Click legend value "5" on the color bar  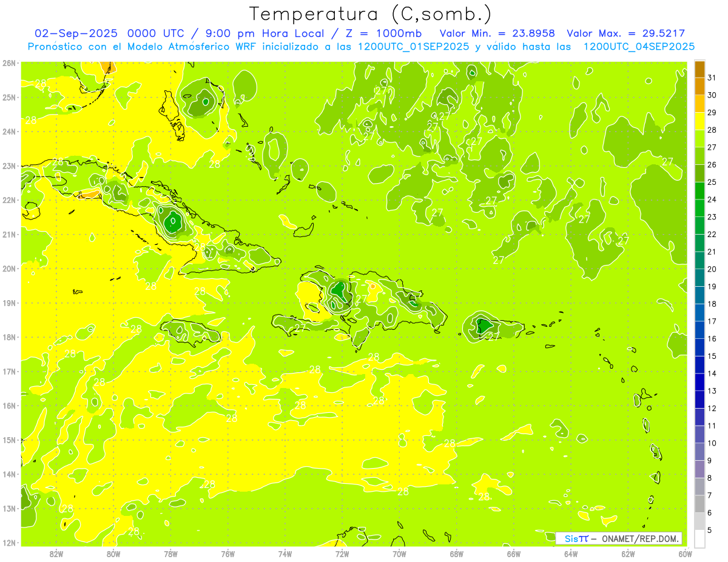[710, 530]
